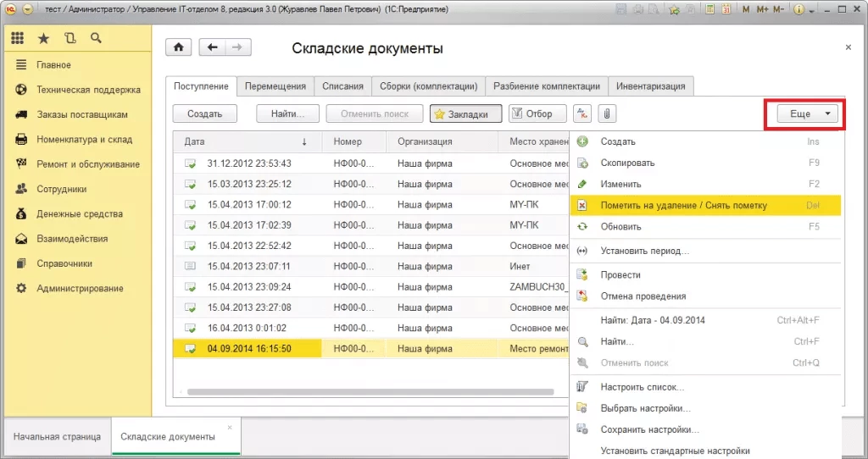Choose Провести in the Еще menu
Image resolution: width=868 pixels, height=459 pixels.
tap(706, 275)
